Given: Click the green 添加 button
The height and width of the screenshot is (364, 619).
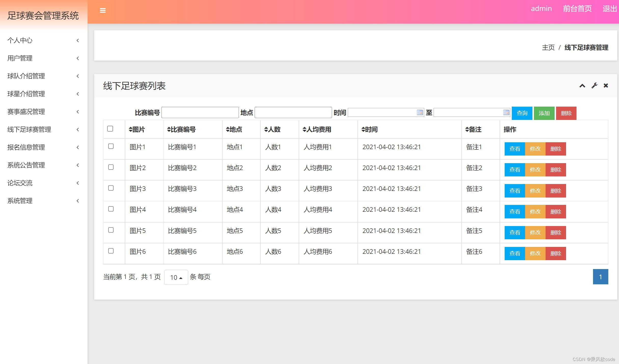Looking at the screenshot, I should [x=544, y=113].
